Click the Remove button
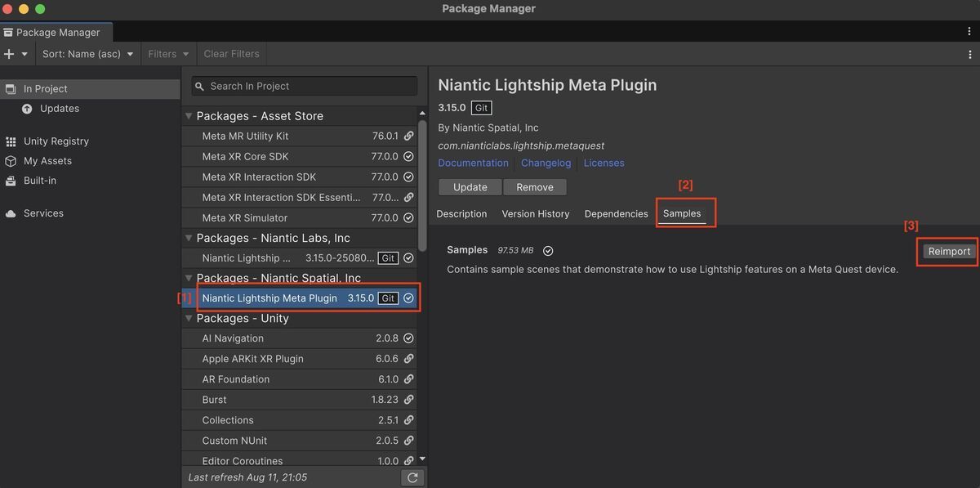Image resolution: width=980 pixels, height=488 pixels. coord(535,187)
